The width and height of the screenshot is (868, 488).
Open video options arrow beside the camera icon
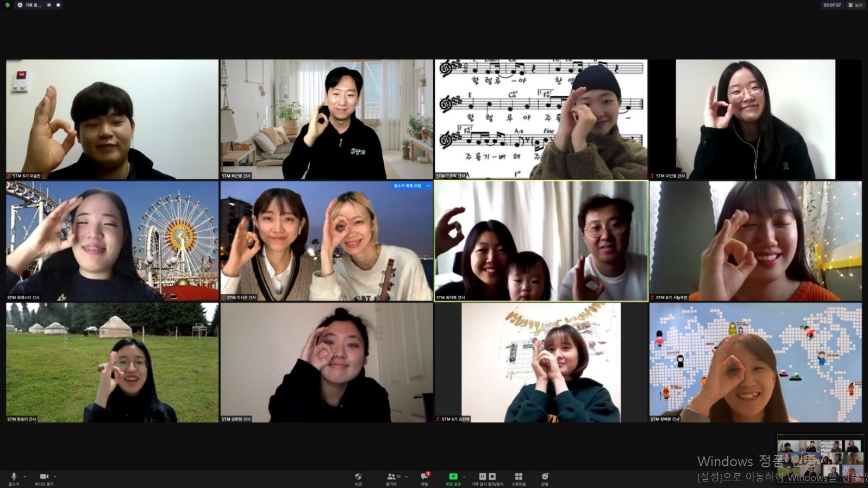tap(55, 477)
